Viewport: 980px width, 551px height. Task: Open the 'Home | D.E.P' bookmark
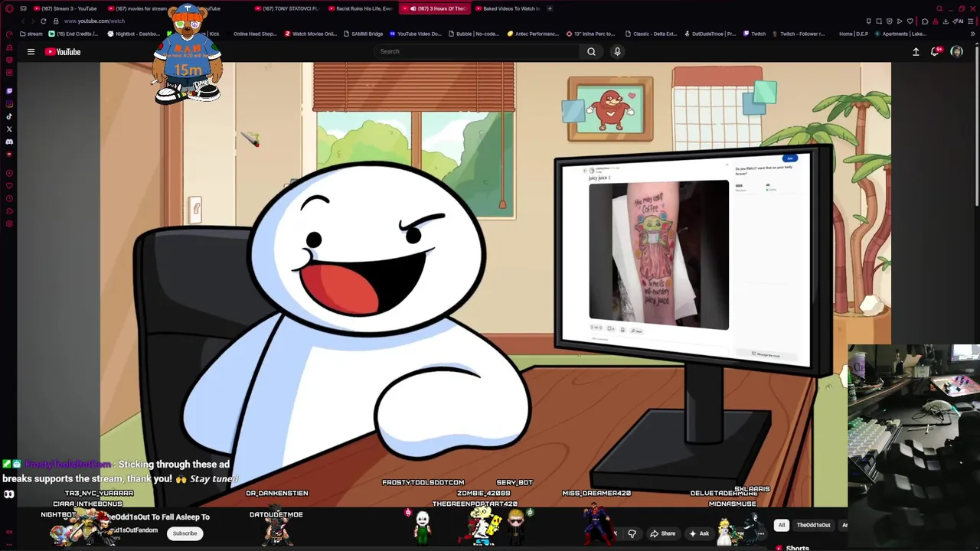pyautogui.click(x=854, y=34)
